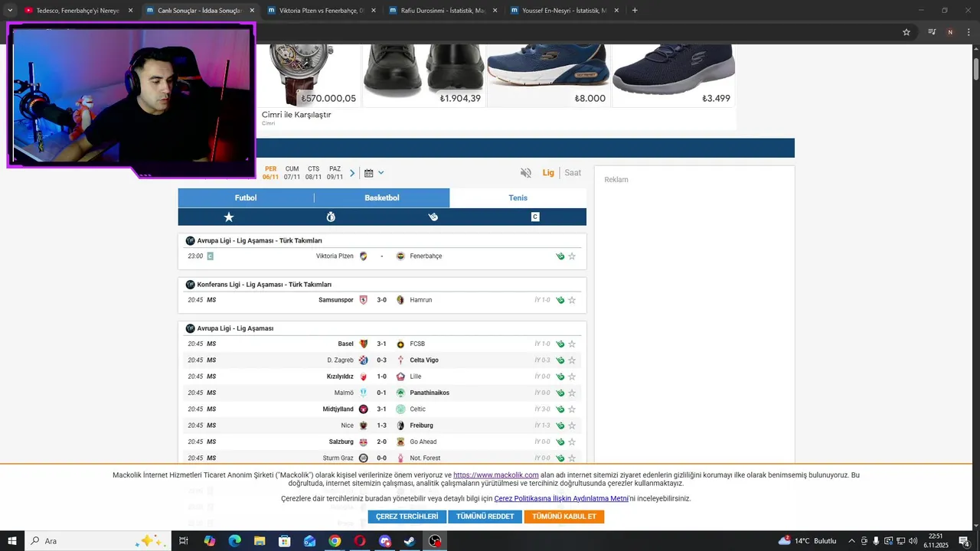Switch to Youssef En-Nesyri browser tab

(563, 11)
